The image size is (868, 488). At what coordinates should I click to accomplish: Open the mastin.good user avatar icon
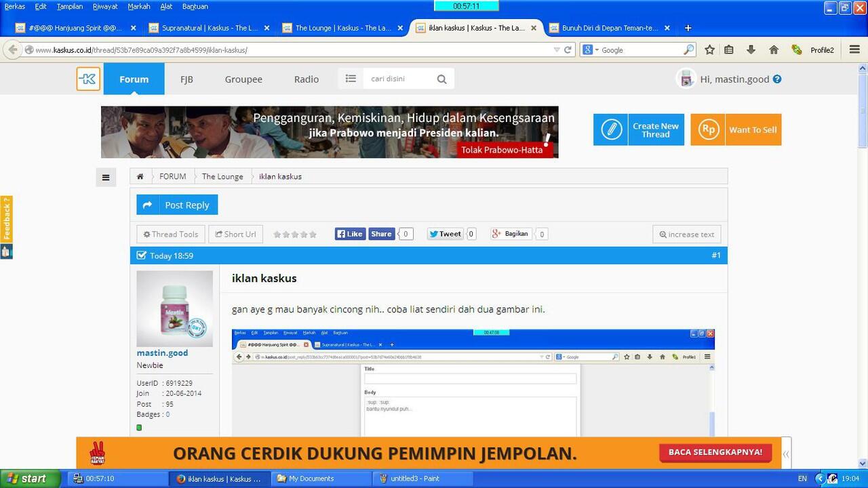tap(686, 79)
